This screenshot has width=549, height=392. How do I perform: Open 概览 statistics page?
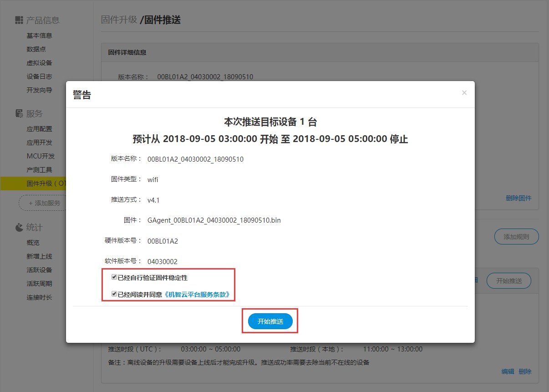coord(33,243)
